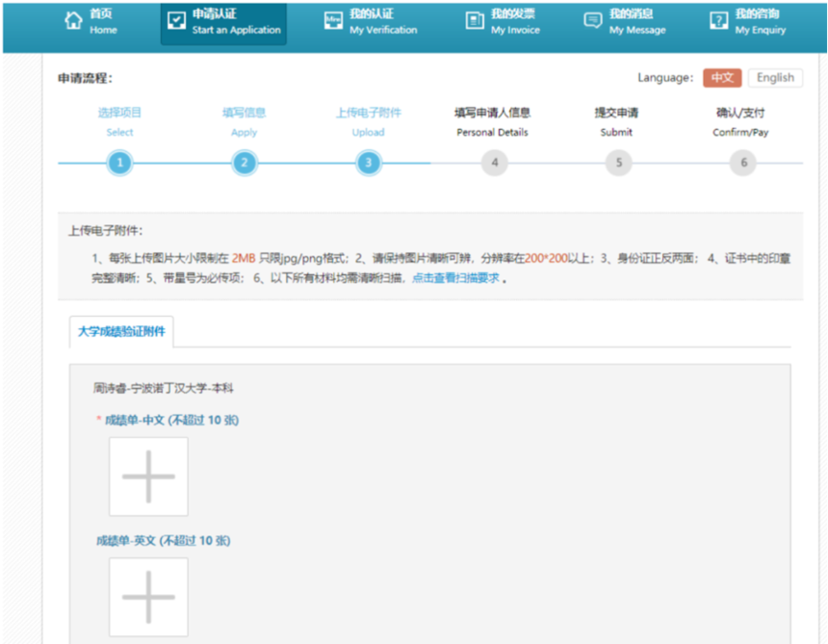Click the Start an Application checkmark icon
The width and height of the screenshot is (828, 644).
pyautogui.click(x=175, y=21)
